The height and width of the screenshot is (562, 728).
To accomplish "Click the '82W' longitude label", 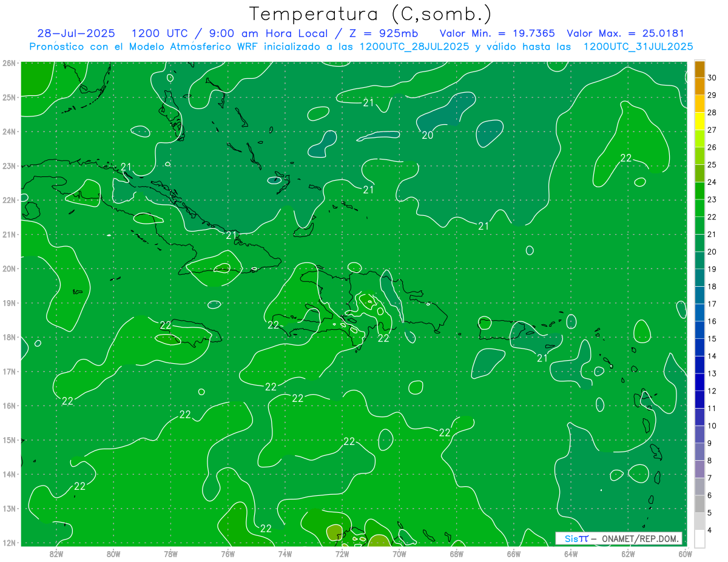I will (x=56, y=553).
